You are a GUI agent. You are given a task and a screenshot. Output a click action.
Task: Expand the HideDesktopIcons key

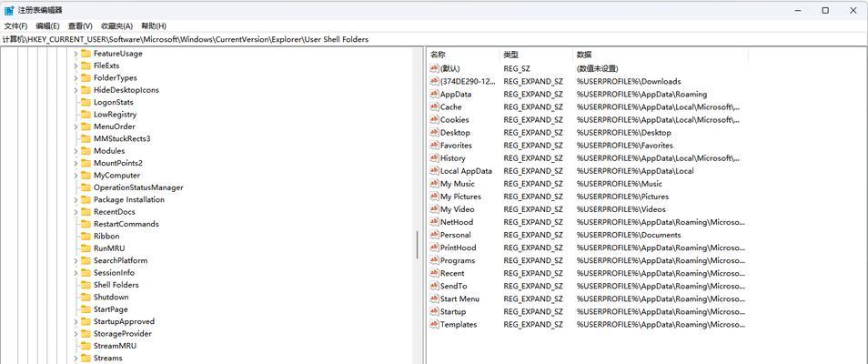click(76, 90)
